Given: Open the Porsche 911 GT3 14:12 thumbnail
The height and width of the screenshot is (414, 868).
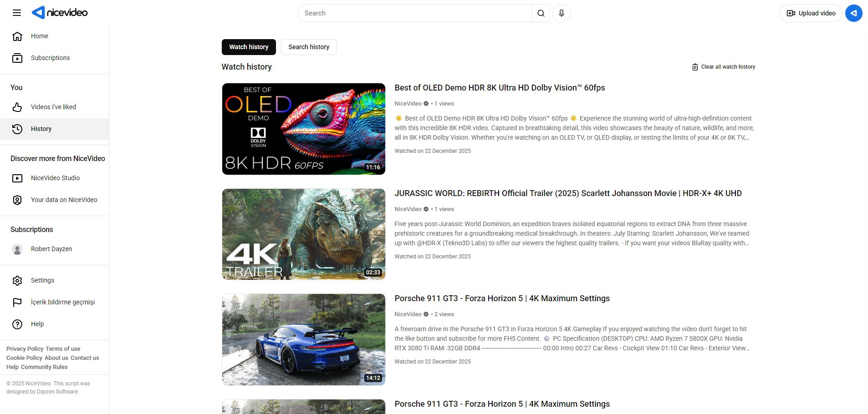Looking at the screenshot, I should point(304,339).
